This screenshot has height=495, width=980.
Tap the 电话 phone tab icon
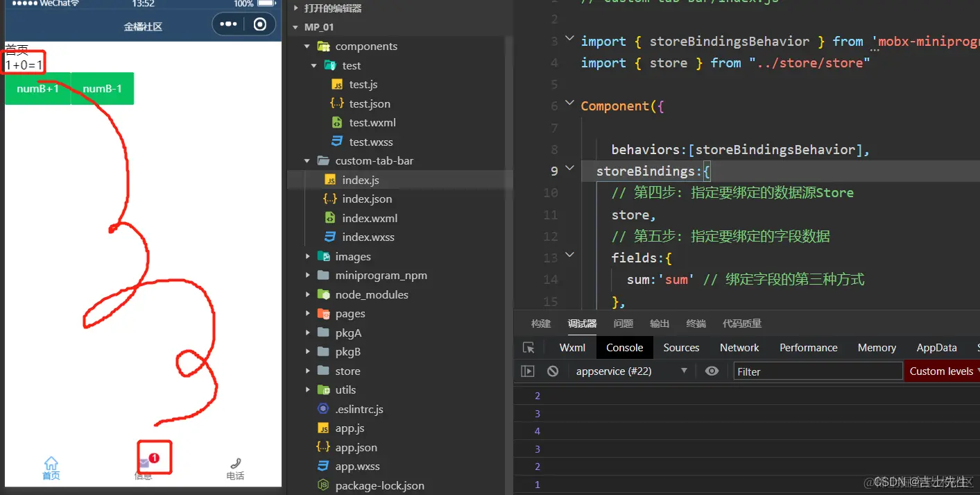point(235,463)
